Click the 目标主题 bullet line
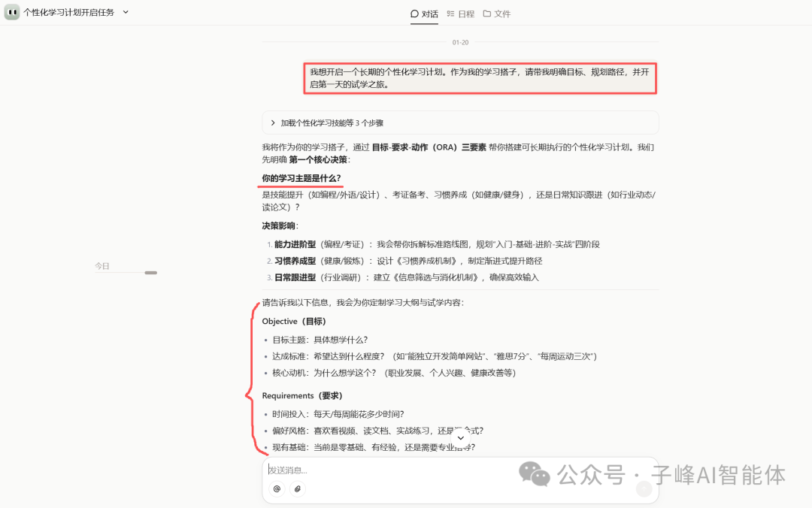This screenshot has height=508, width=812. click(x=320, y=340)
